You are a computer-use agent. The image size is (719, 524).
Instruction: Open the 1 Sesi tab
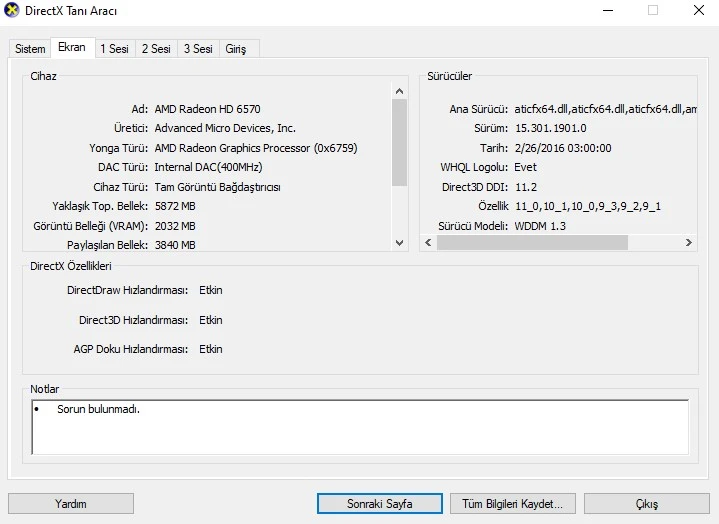coord(115,49)
